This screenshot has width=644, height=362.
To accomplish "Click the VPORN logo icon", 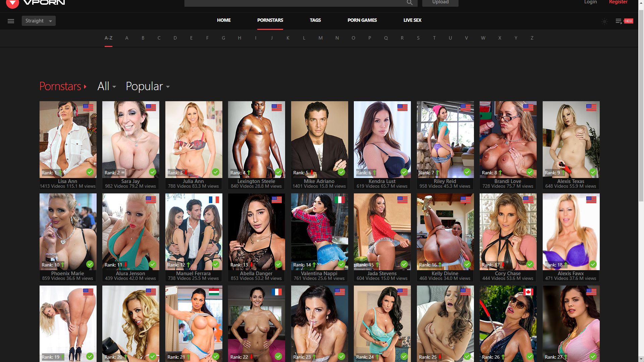I will coord(12,3).
